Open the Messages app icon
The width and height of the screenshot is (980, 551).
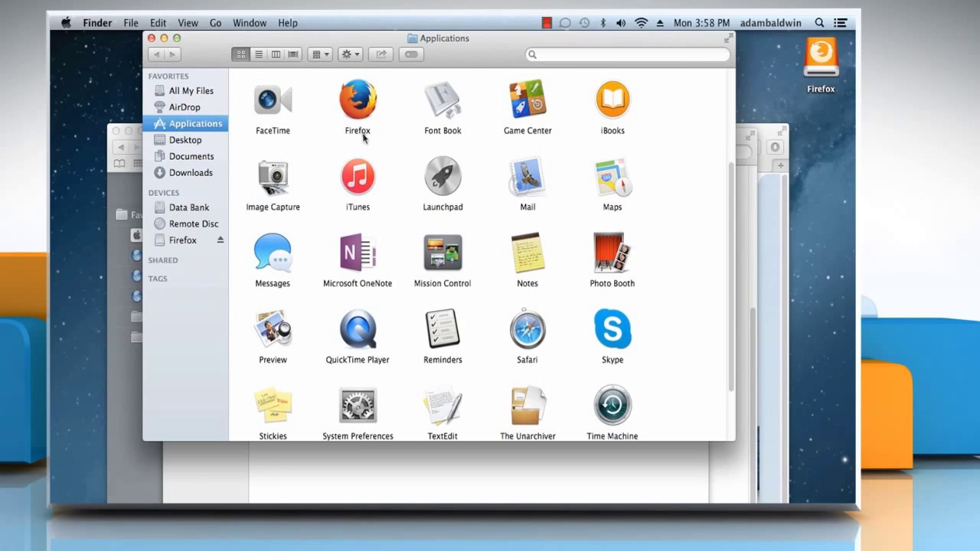(273, 253)
